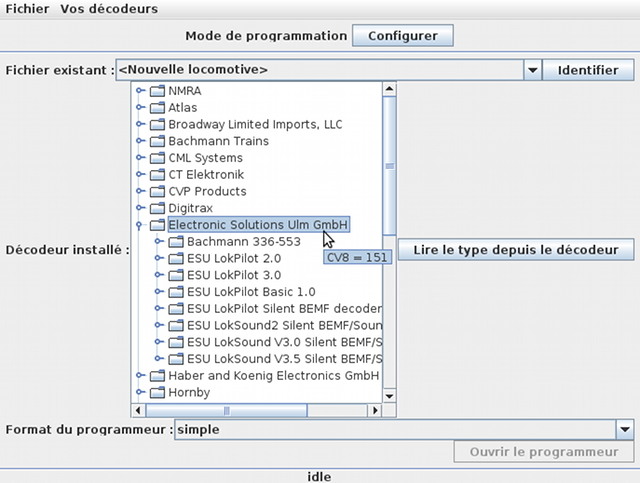Expand ESU LokSound V3.0 node
640x483 pixels.
click(159, 342)
